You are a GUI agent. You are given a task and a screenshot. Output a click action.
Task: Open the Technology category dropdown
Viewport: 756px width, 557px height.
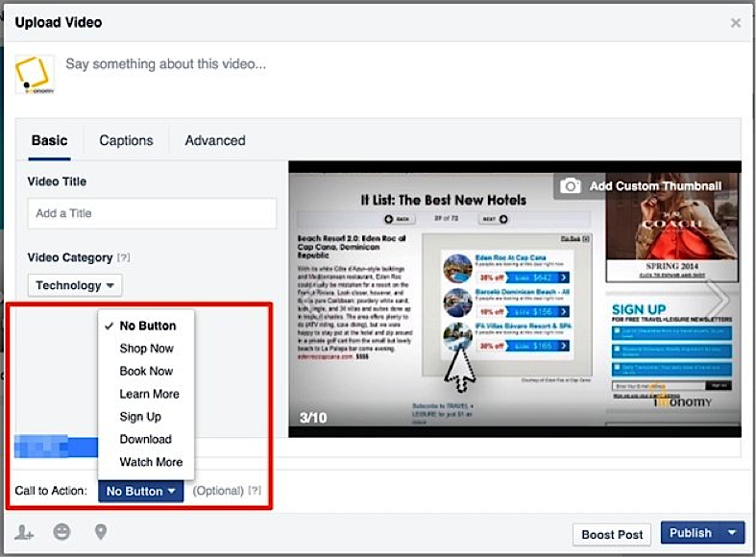(x=75, y=285)
